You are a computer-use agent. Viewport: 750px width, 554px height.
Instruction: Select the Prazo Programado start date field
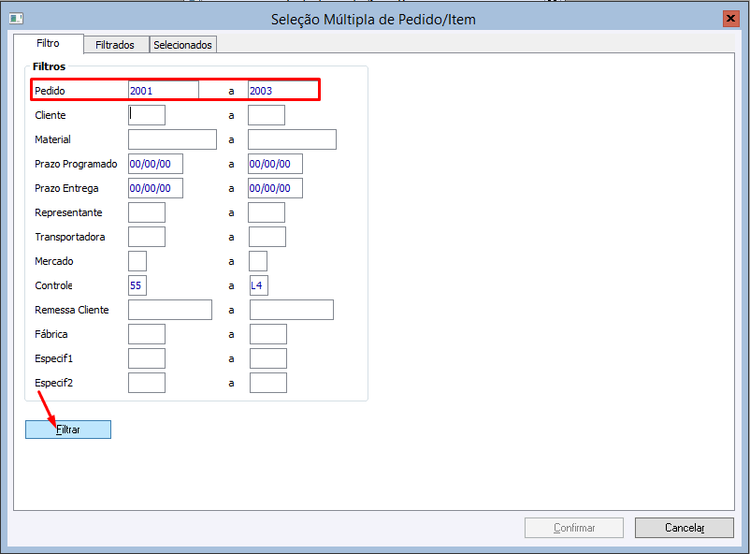(155, 164)
